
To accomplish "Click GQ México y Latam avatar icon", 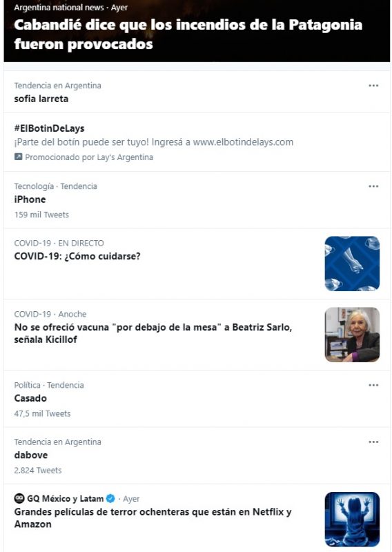I will coord(19,498).
